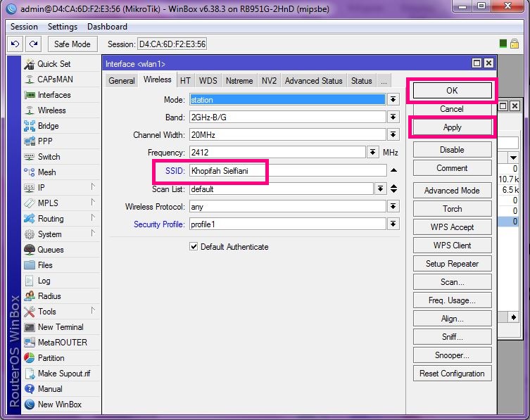Switch to the Nstreme tab
This screenshot has width=530, height=420.
click(239, 81)
